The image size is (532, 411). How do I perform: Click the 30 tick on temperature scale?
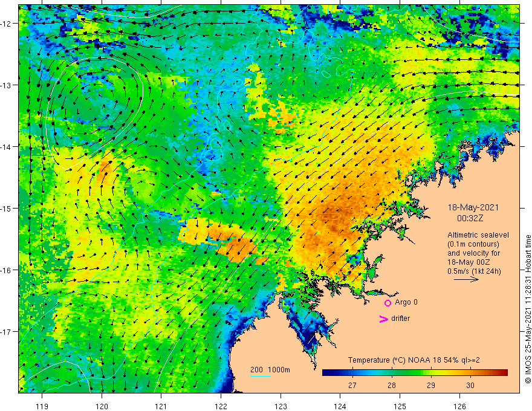tap(470, 385)
